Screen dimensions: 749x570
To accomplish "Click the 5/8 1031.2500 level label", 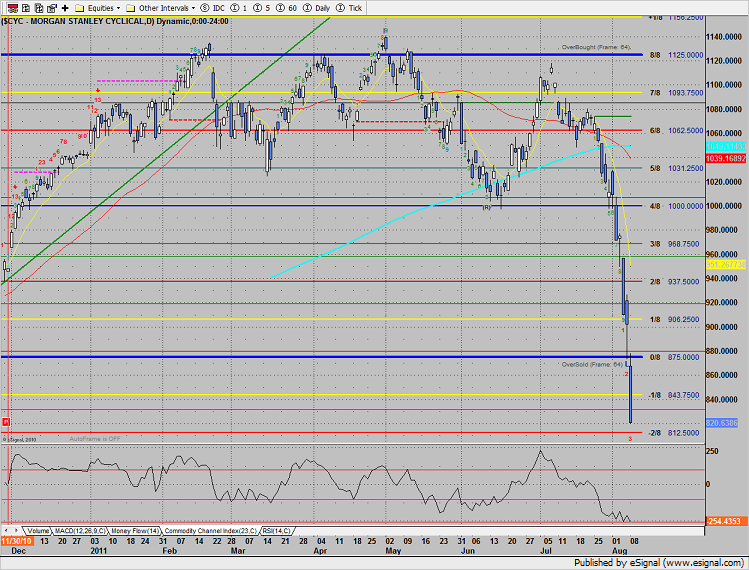I will pyautogui.click(x=676, y=168).
